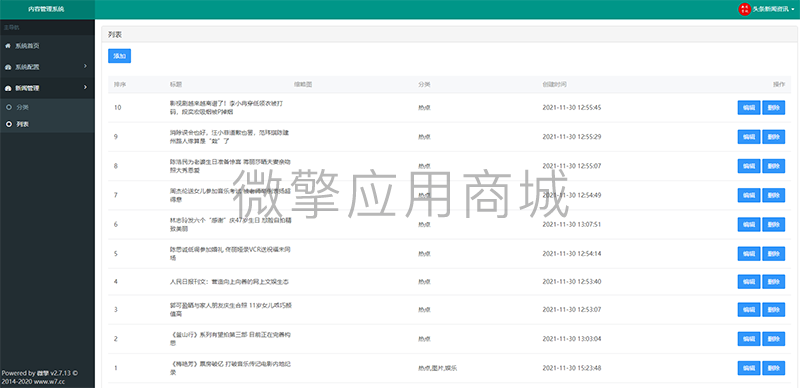Click timestamp 2021-11-30 15:23:48
Viewport: 800px width, 388px height.
point(571,368)
